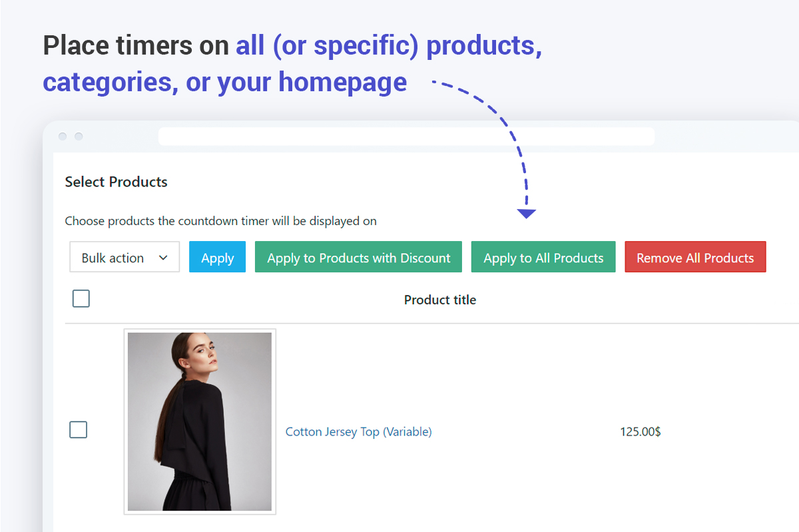Click the blue dashed arrow's arrowhead
Viewport: 799px width, 532px height.
[x=526, y=214]
